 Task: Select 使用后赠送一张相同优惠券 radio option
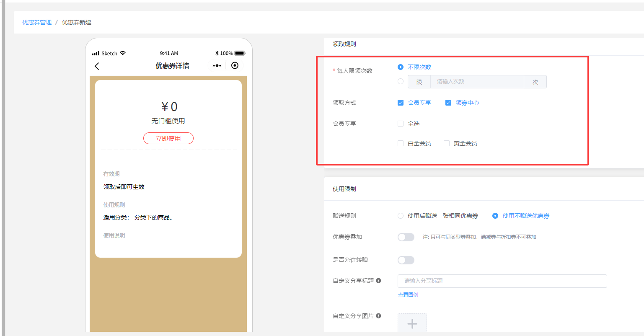(401, 216)
